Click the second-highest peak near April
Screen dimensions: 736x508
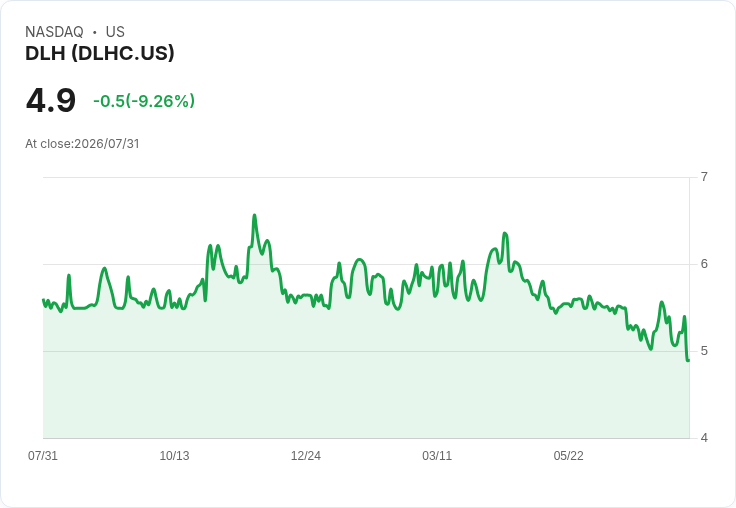(505, 233)
